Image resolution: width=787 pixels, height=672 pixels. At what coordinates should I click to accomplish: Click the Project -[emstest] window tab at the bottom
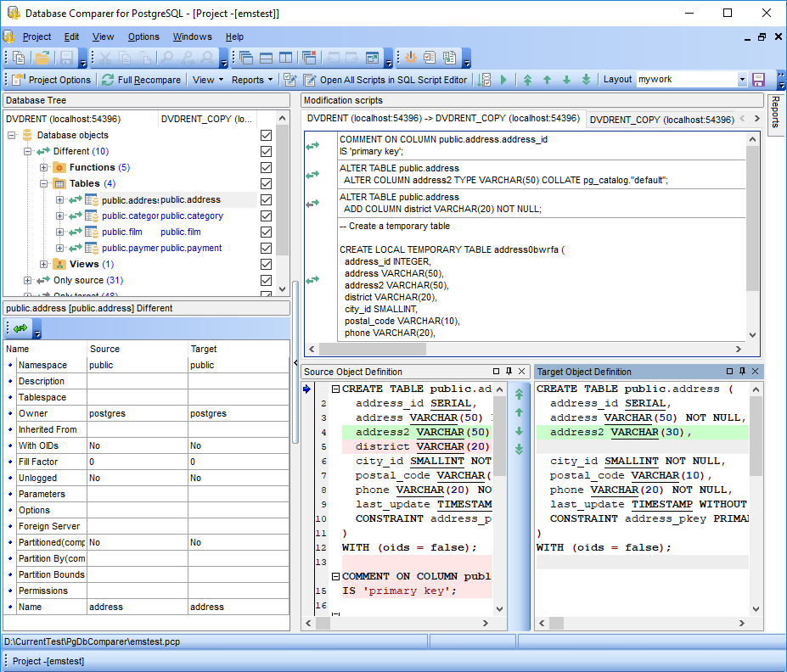[48, 661]
